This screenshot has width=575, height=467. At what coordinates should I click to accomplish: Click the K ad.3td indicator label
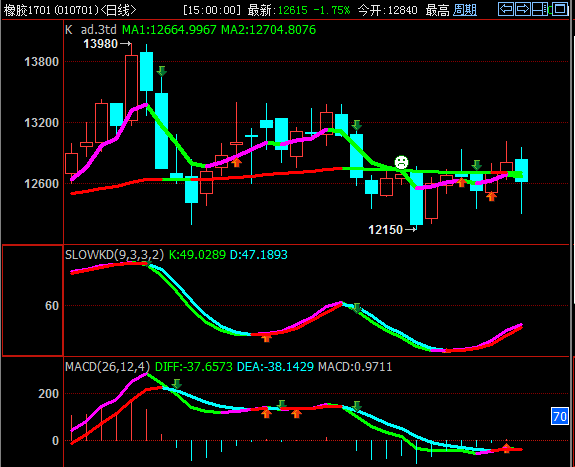pos(91,30)
